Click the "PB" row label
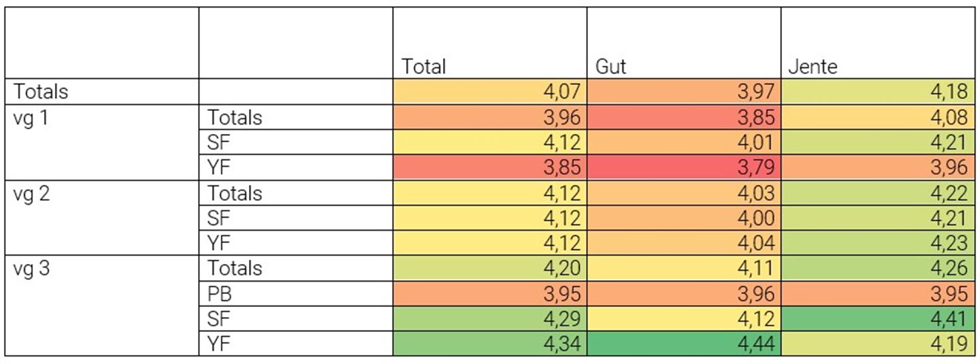The width and height of the screenshot is (980, 364). pyautogui.click(x=221, y=293)
